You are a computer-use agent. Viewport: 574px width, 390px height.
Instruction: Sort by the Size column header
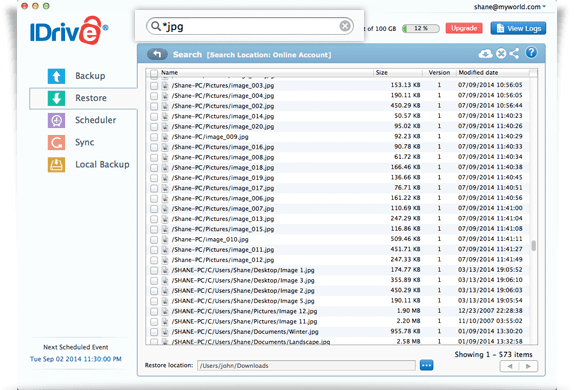tap(381, 73)
